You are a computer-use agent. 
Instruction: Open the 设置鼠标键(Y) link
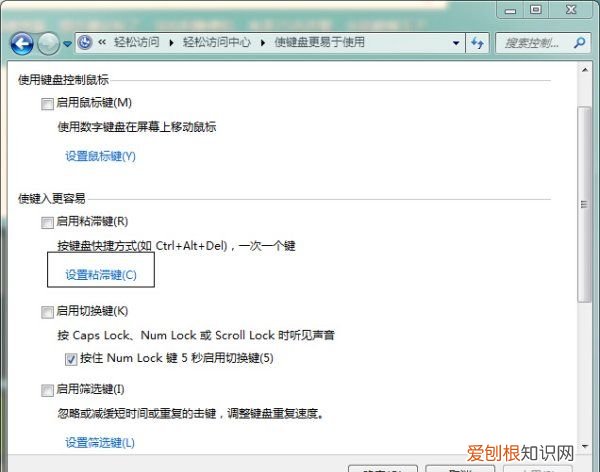pos(100,156)
